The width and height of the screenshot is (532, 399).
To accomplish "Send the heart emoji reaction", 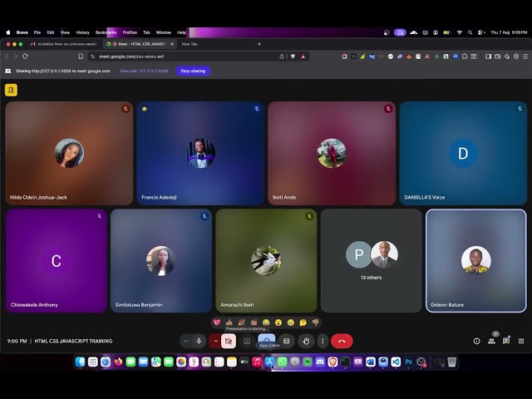I will [x=217, y=323].
